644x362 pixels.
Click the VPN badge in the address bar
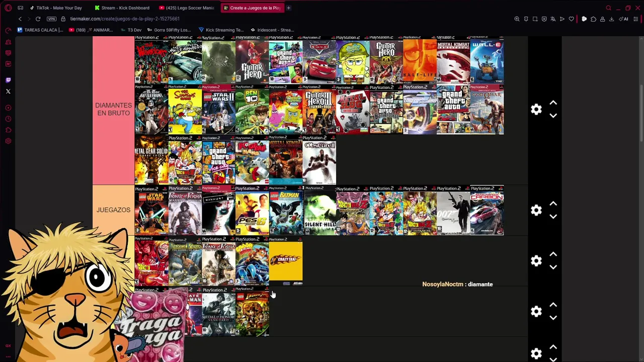(51, 19)
